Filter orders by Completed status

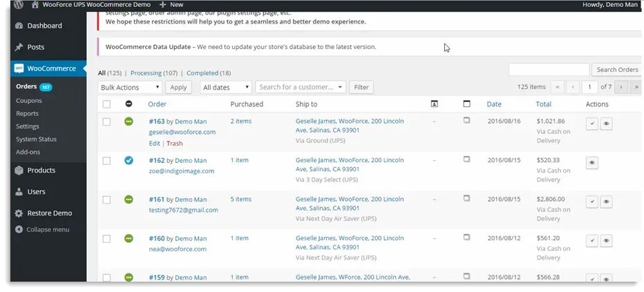(x=202, y=73)
